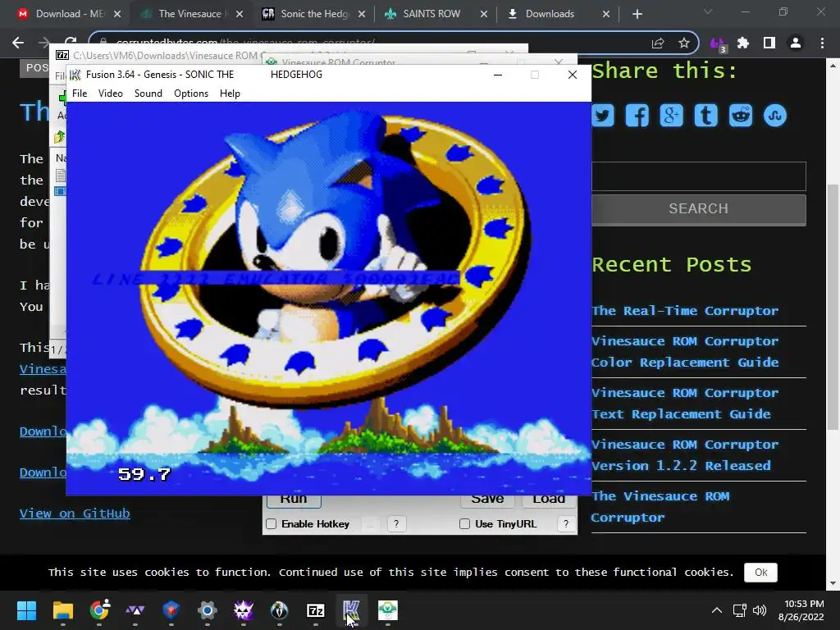Open the Options menu in Fusion
840x630 pixels.
point(190,94)
